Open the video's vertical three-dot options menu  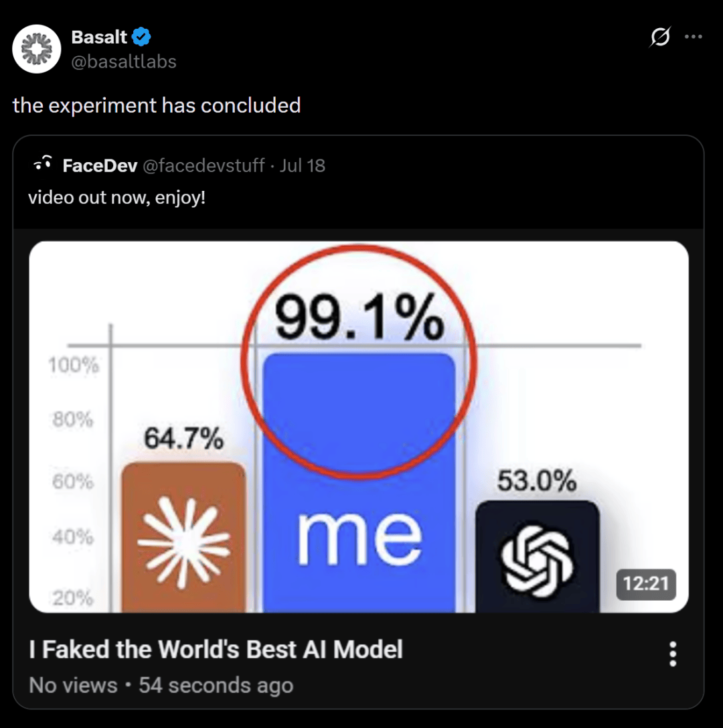[x=673, y=654]
